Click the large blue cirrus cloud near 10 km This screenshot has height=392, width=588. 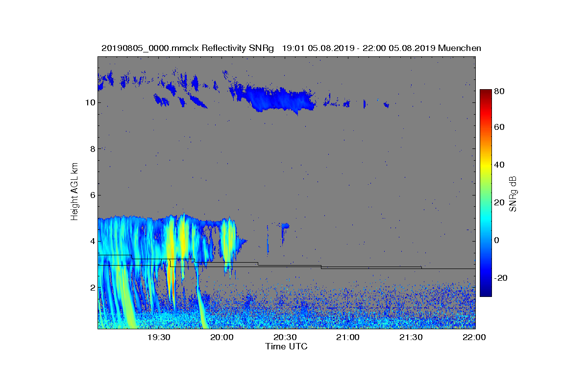click(280, 99)
